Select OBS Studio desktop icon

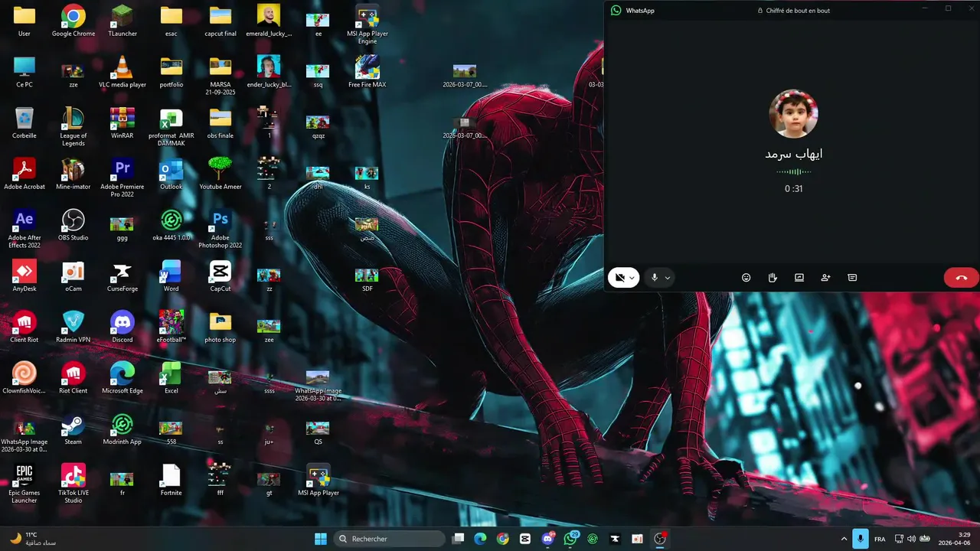tap(73, 225)
